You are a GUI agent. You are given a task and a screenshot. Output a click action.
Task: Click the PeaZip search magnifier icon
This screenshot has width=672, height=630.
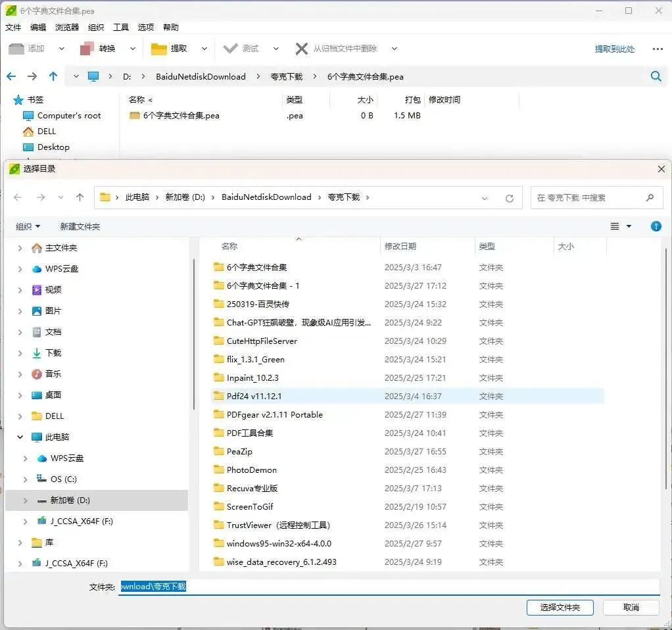(x=656, y=76)
